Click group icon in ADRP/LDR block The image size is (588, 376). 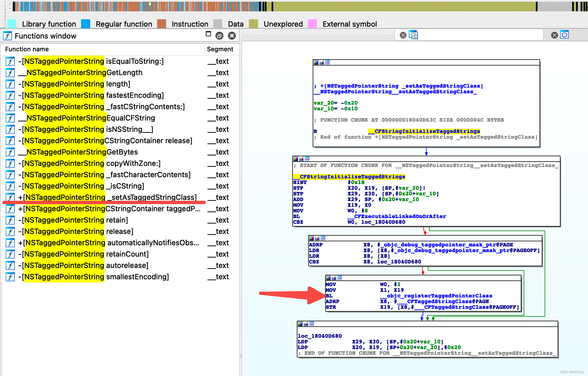323,238
